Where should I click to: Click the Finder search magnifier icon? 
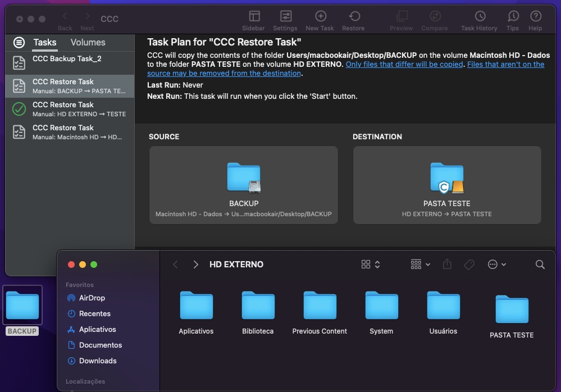point(540,265)
